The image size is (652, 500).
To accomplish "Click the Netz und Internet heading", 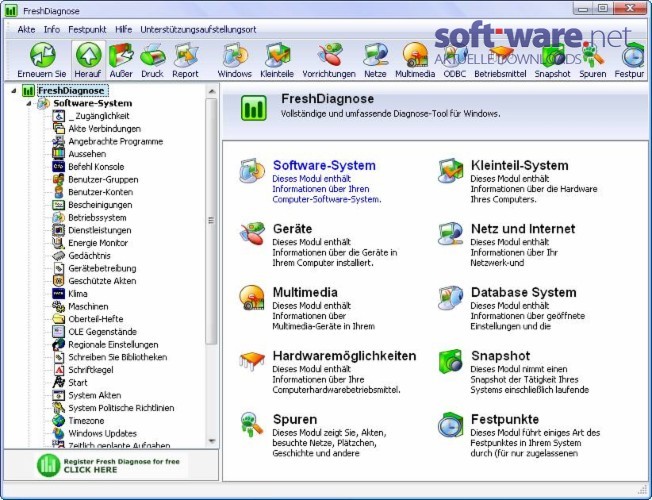I will [x=523, y=228].
